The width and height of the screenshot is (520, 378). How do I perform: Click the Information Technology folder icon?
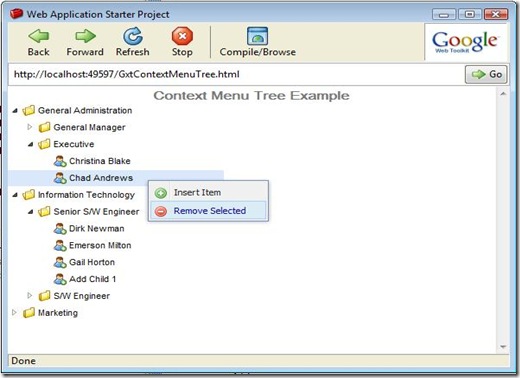pyautogui.click(x=29, y=195)
